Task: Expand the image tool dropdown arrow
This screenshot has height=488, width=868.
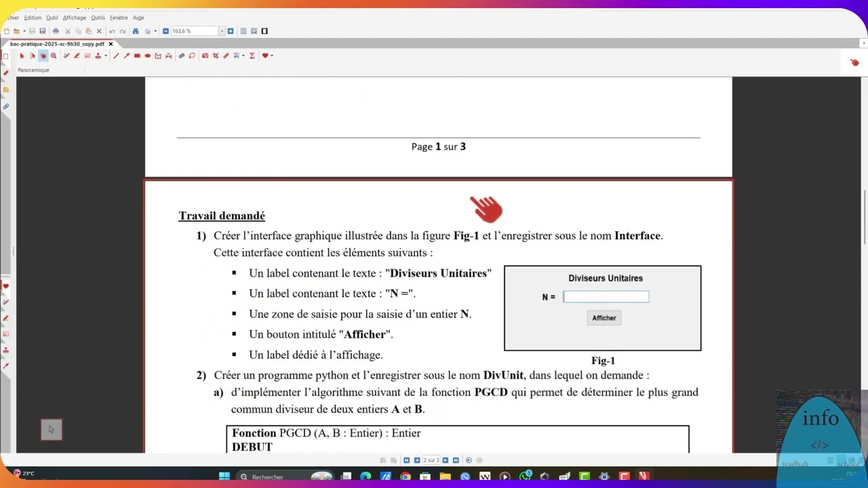Action: pyautogui.click(x=243, y=56)
